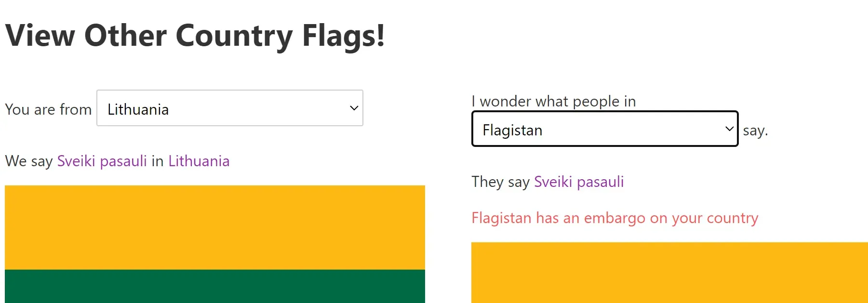Click the Lithuanian flag image
Screen dimensions: 868x303
pyautogui.click(x=214, y=243)
